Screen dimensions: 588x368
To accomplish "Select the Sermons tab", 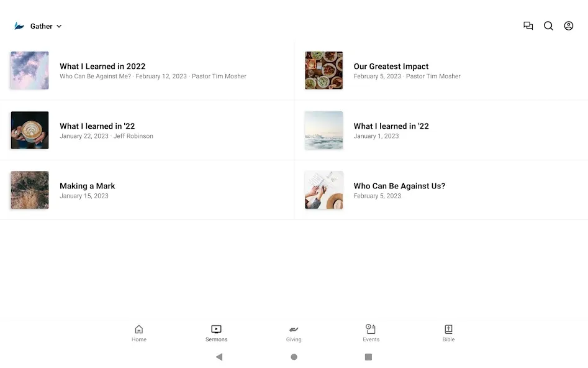I will pyautogui.click(x=216, y=333).
